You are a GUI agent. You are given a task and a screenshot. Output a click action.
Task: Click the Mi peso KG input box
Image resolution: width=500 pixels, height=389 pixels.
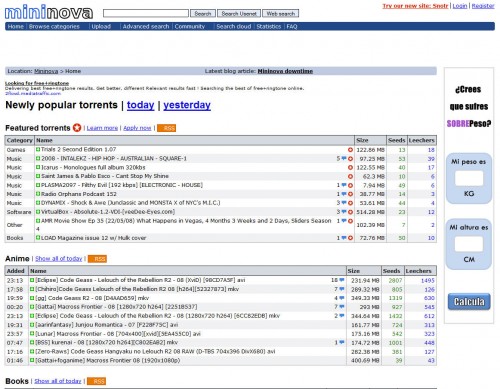(x=469, y=178)
